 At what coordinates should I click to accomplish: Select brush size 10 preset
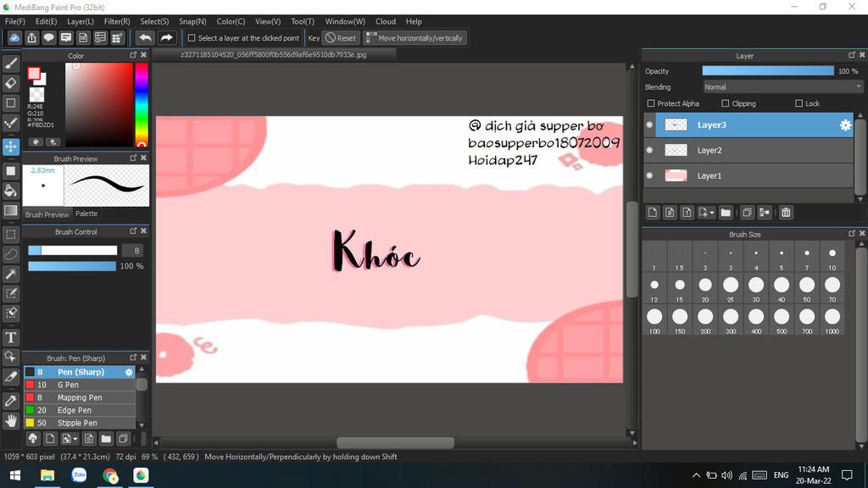[832, 258]
